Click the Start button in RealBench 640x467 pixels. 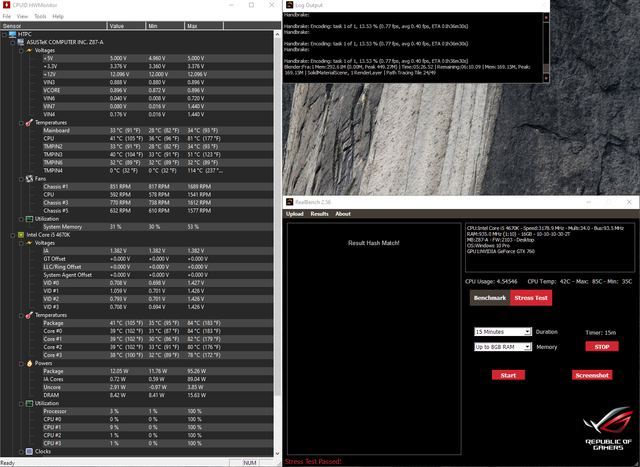[x=508, y=375]
